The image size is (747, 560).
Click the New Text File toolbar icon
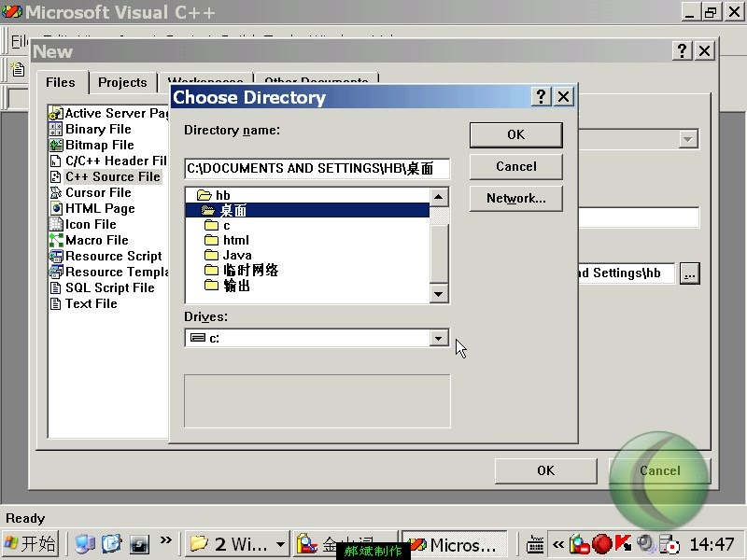(18, 69)
